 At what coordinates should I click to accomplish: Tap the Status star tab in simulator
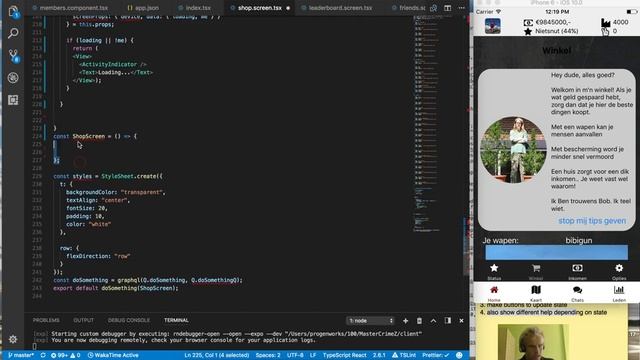point(494,271)
